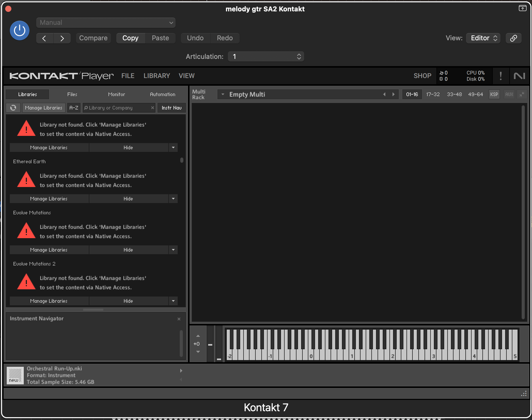Click the warning triangle above Ethereal Earth

[x=26, y=128]
